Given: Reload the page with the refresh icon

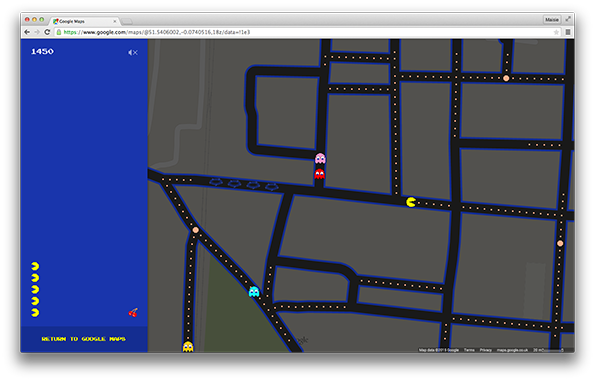Looking at the screenshot, I should point(47,32).
